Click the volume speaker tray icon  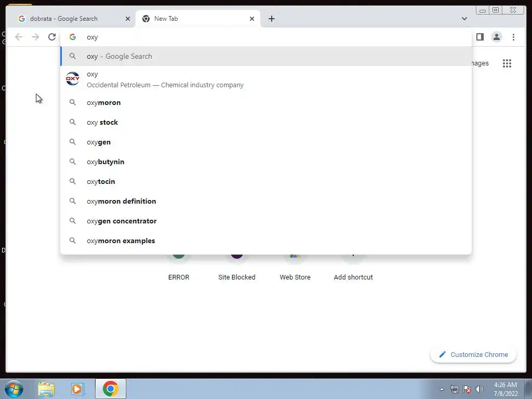pyautogui.click(x=480, y=389)
